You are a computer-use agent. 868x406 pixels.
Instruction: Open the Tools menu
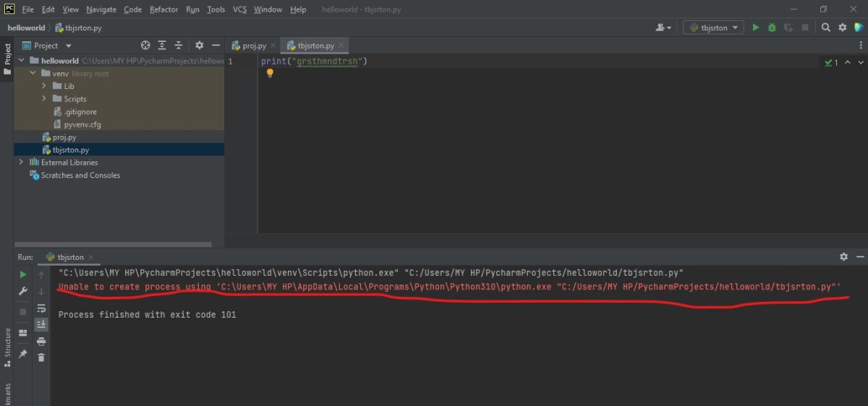click(x=216, y=9)
